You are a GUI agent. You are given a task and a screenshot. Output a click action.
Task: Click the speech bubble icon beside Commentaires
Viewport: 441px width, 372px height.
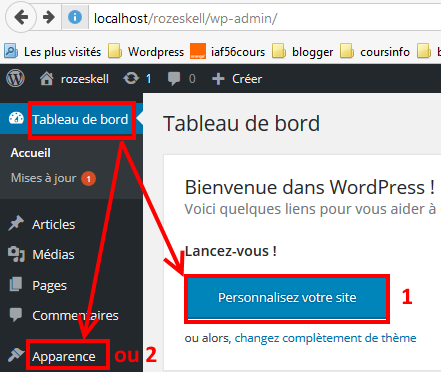(16, 315)
